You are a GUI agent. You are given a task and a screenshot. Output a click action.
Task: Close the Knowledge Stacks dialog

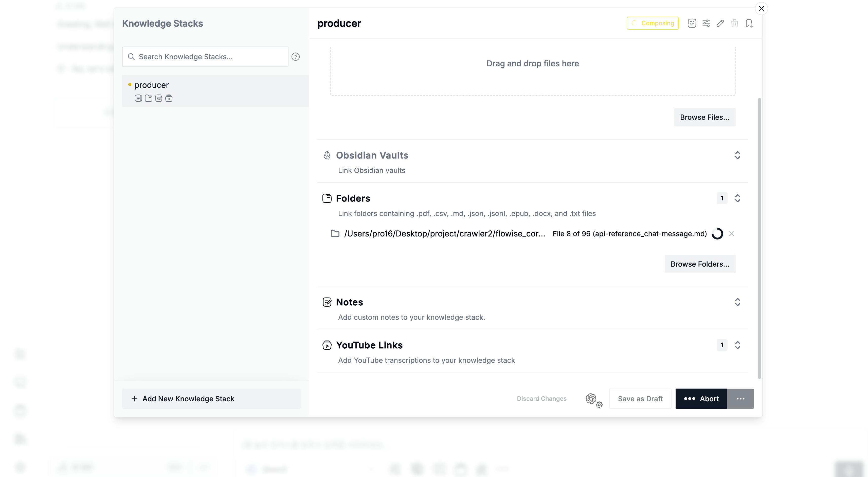761,9
